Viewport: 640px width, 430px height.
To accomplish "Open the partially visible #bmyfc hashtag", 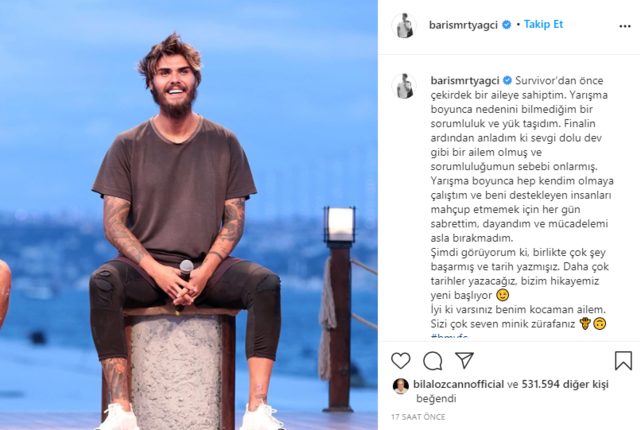I will click(x=449, y=336).
